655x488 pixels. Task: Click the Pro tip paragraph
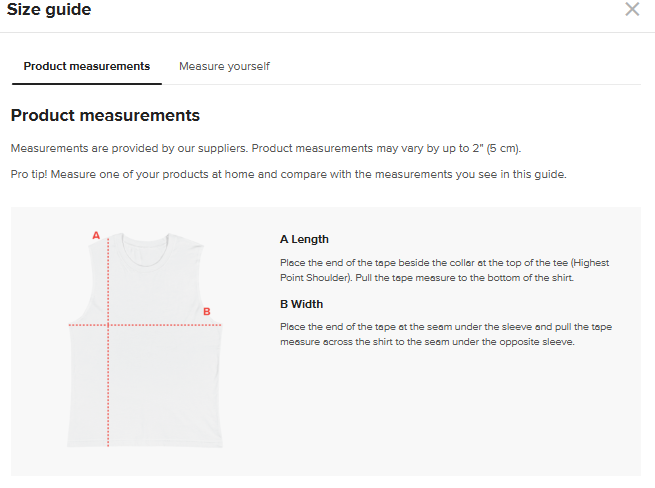288,174
